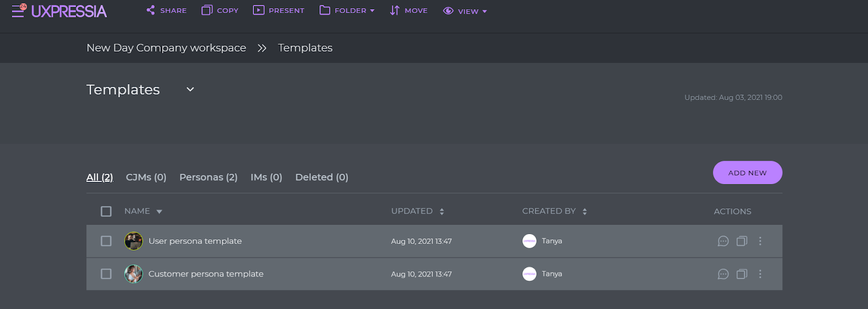Viewport: 868px width, 309px height.
Task: Open more actions for User persona template
Action: [760, 241]
